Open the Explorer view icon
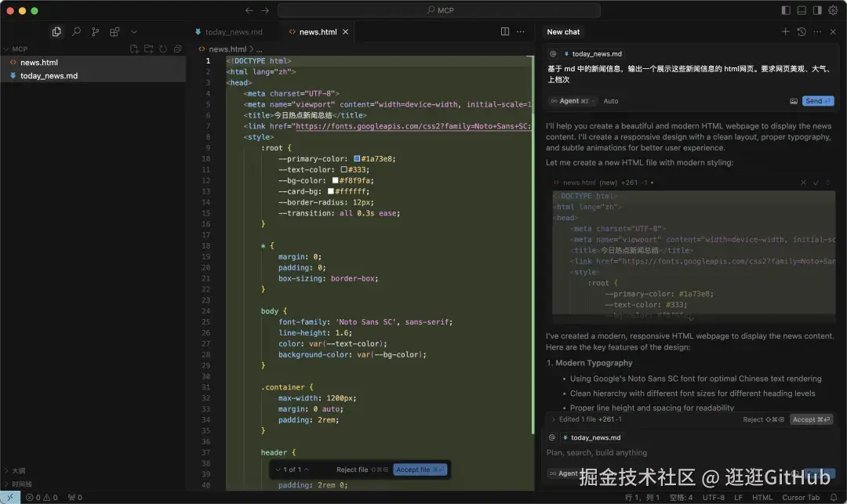 pos(56,32)
